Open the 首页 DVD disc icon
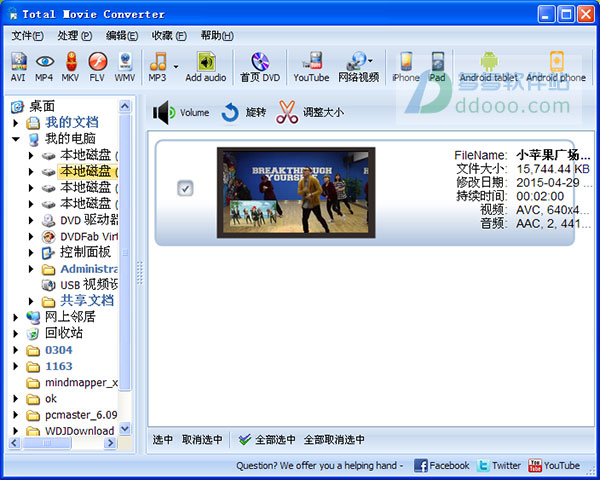This screenshot has width=600, height=480. 260,62
